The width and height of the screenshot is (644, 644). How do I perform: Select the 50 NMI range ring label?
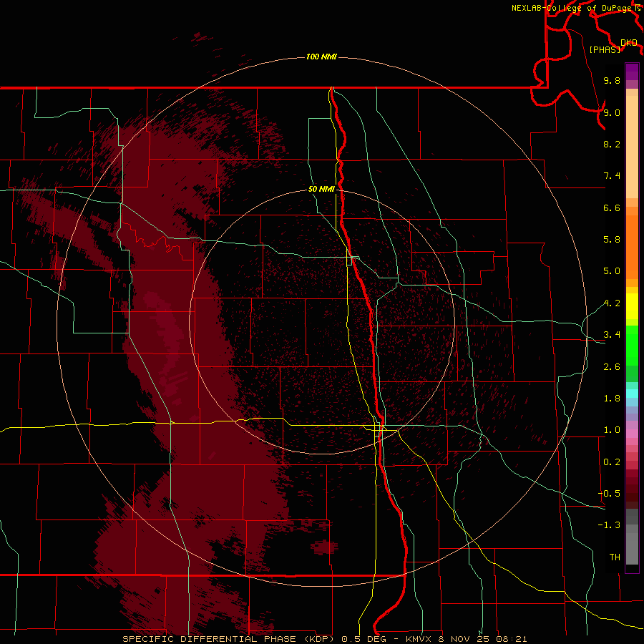pyautogui.click(x=321, y=189)
